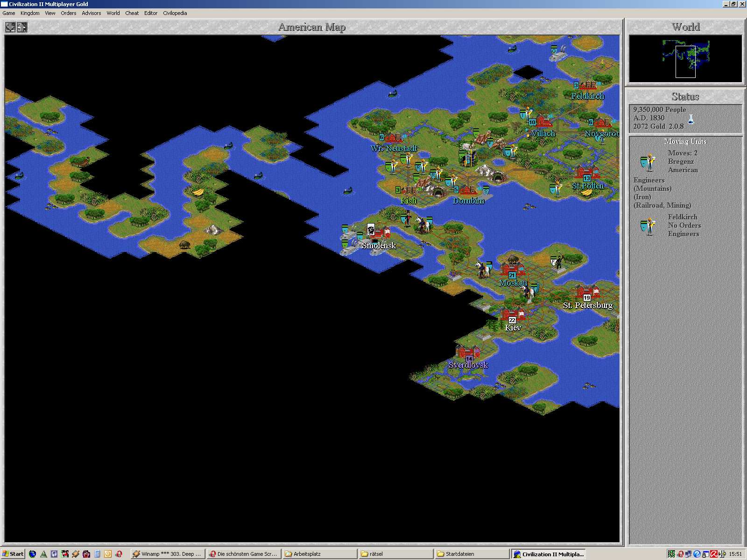Screen dimensions: 747x560
Task: Click the zoom-out map icon
Action: [x=11, y=28]
